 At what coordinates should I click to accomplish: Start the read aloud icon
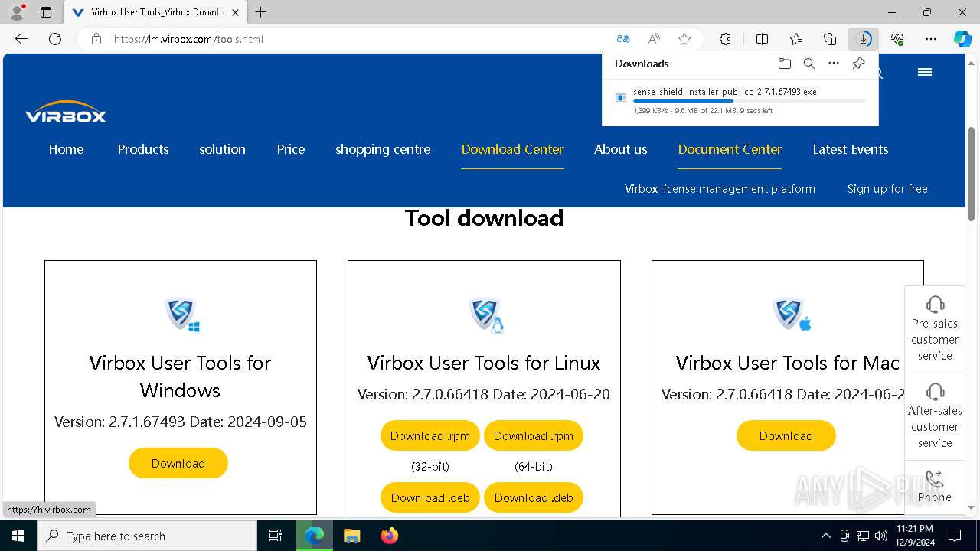click(654, 39)
